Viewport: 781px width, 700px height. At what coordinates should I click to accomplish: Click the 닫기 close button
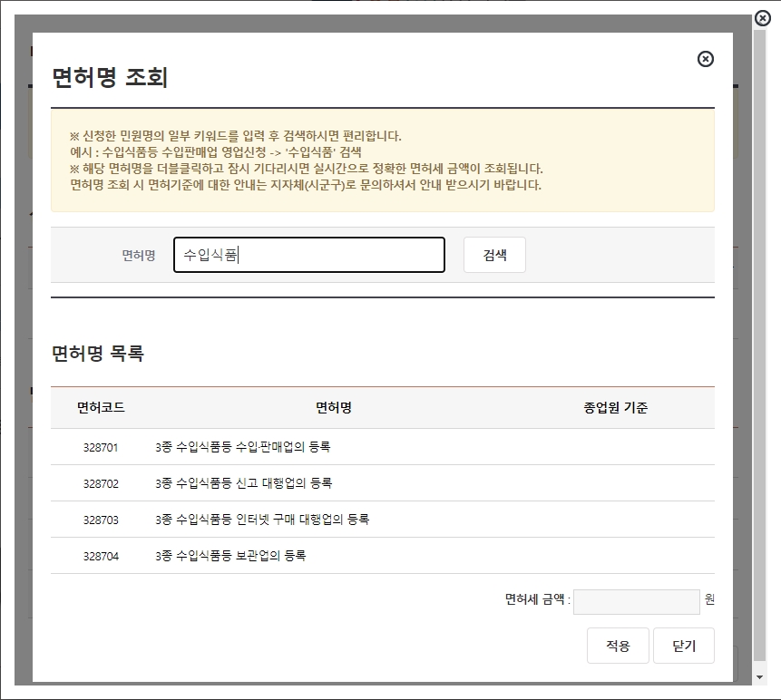click(x=684, y=646)
